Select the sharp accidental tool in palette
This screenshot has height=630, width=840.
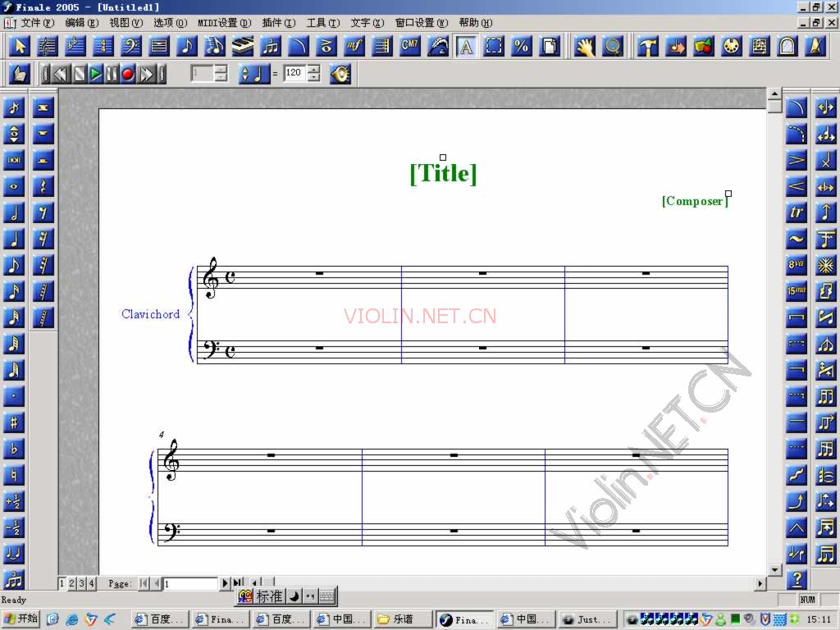pos(14,422)
